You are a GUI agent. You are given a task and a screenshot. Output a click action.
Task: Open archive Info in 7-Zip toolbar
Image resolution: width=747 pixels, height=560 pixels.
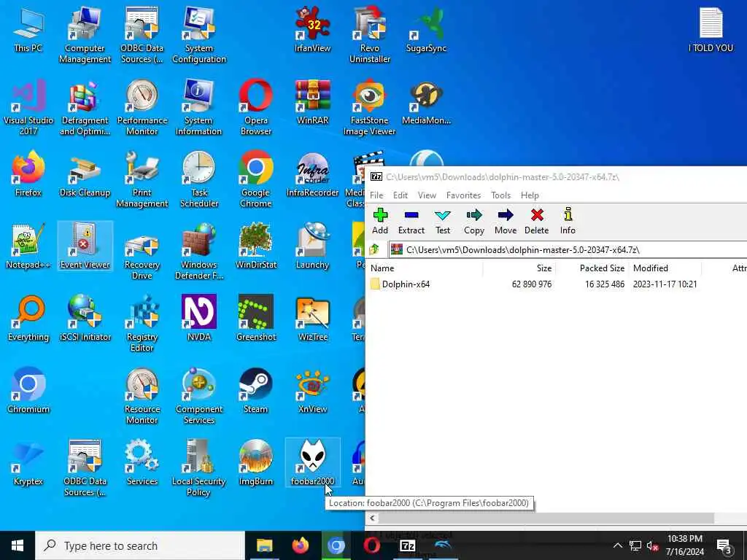[568, 222]
